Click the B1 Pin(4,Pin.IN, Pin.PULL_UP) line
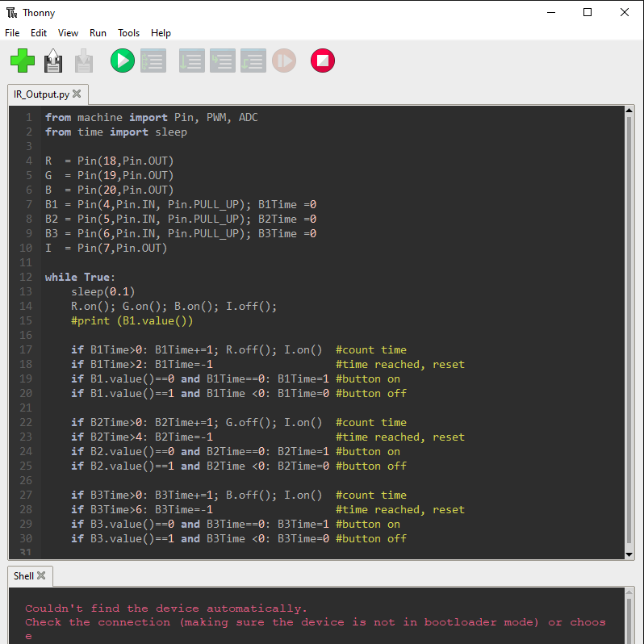 pyautogui.click(x=181, y=204)
